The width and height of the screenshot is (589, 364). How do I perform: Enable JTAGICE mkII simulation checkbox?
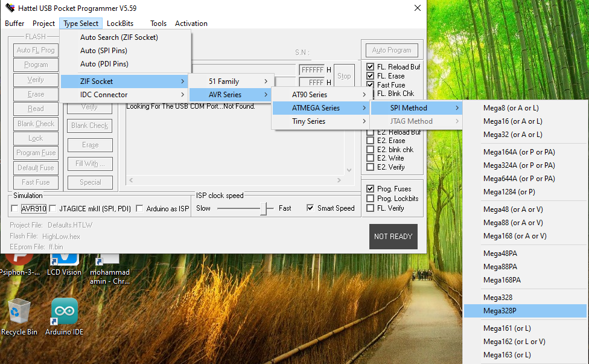(53, 208)
